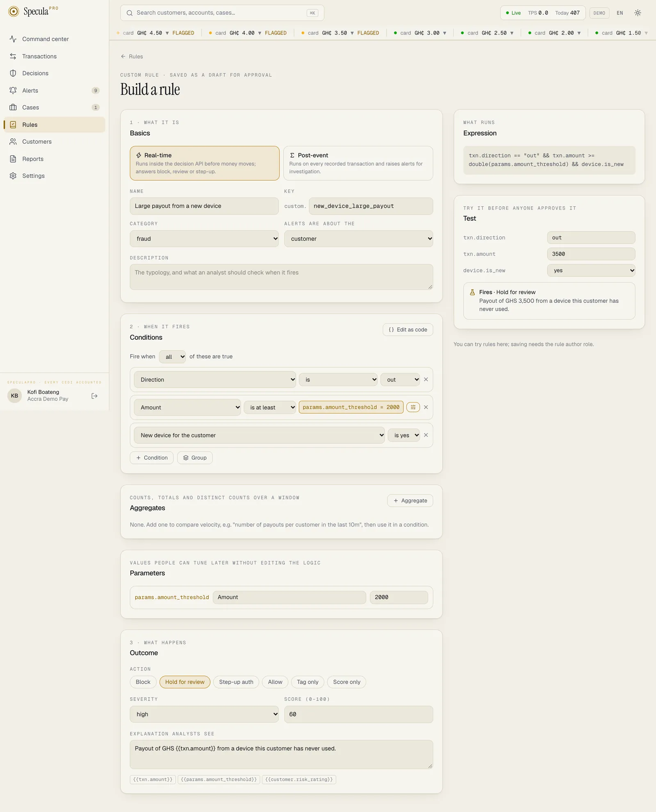The width and height of the screenshot is (656, 812).
Task: Open Settings gear icon
Action: tap(13, 176)
